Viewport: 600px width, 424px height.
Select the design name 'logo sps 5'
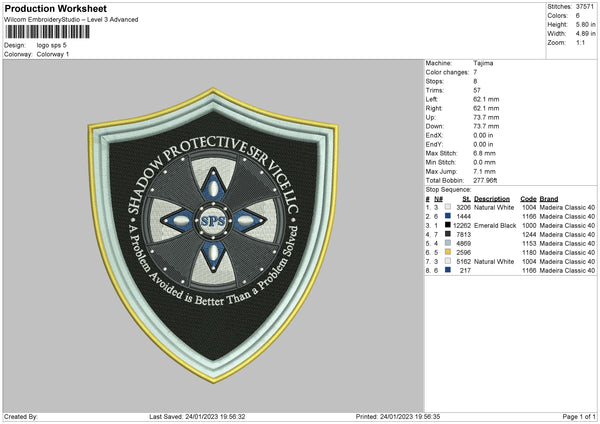coord(52,45)
